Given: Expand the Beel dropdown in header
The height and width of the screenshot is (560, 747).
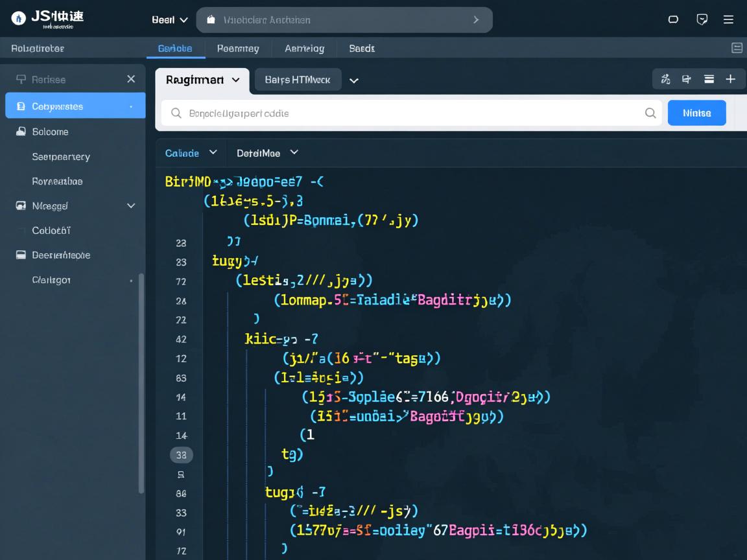Looking at the screenshot, I should 170,20.
